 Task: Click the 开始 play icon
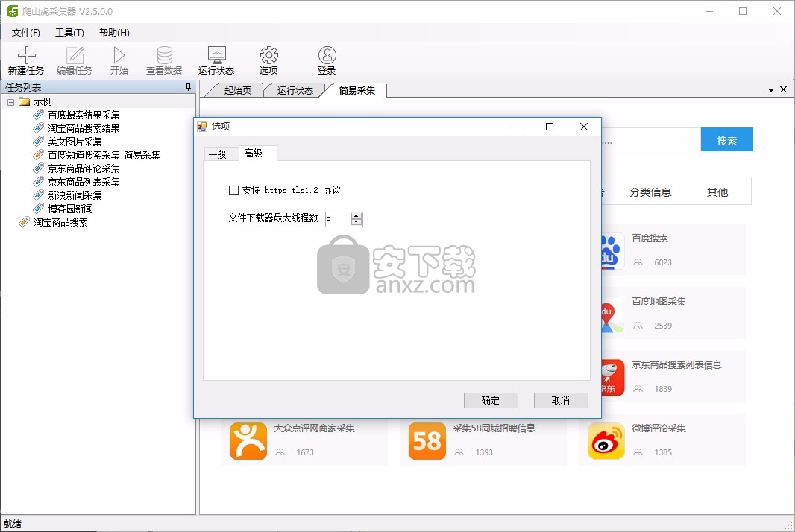(x=119, y=54)
